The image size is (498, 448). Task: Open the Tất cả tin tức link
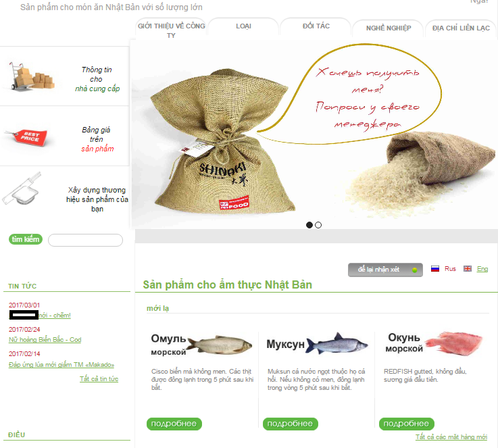(99, 379)
